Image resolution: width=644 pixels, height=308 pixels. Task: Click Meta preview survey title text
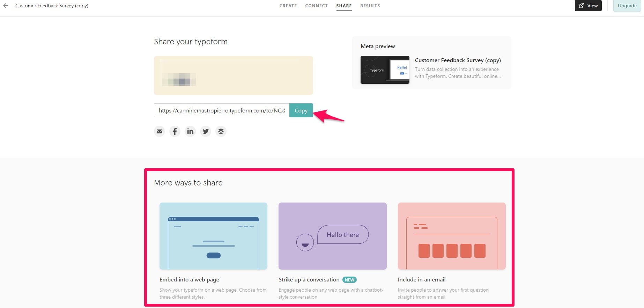point(458,60)
